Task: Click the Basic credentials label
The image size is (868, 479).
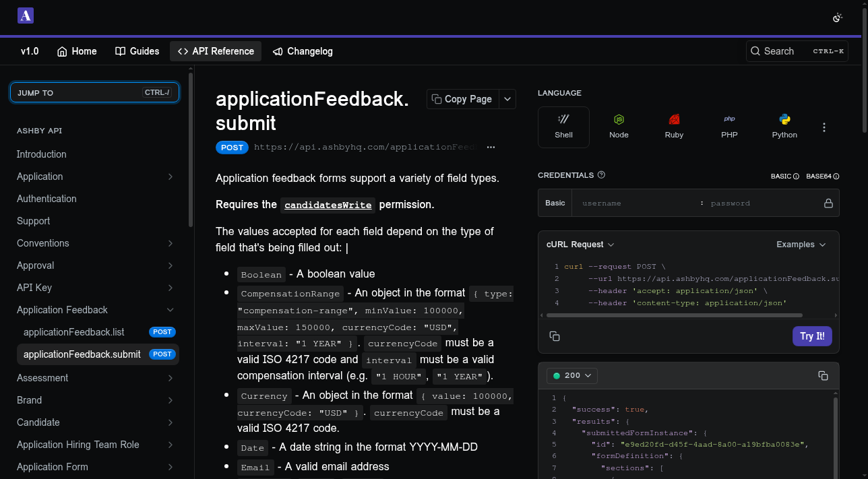Action: [x=555, y=203]
